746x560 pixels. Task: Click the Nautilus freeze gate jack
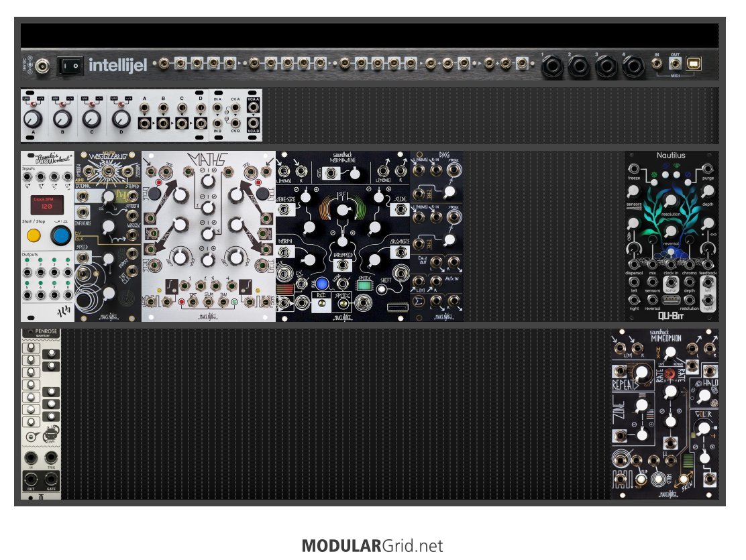[x=634, y=169]
